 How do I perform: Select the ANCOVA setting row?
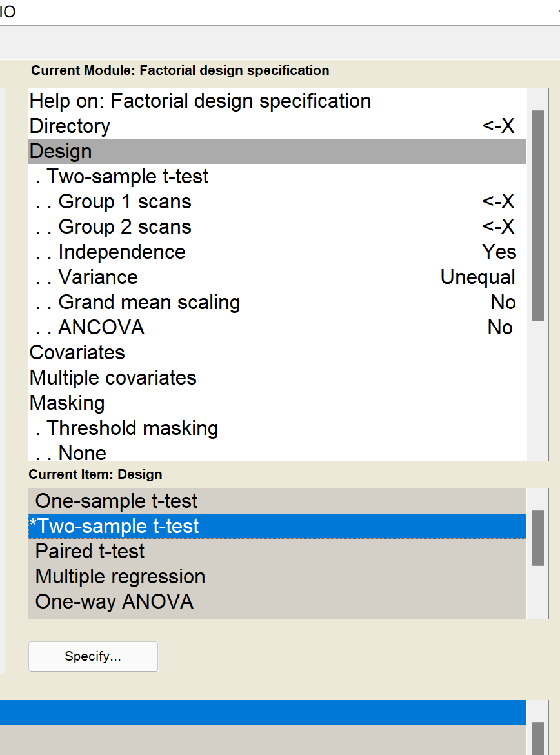[101, 328]
